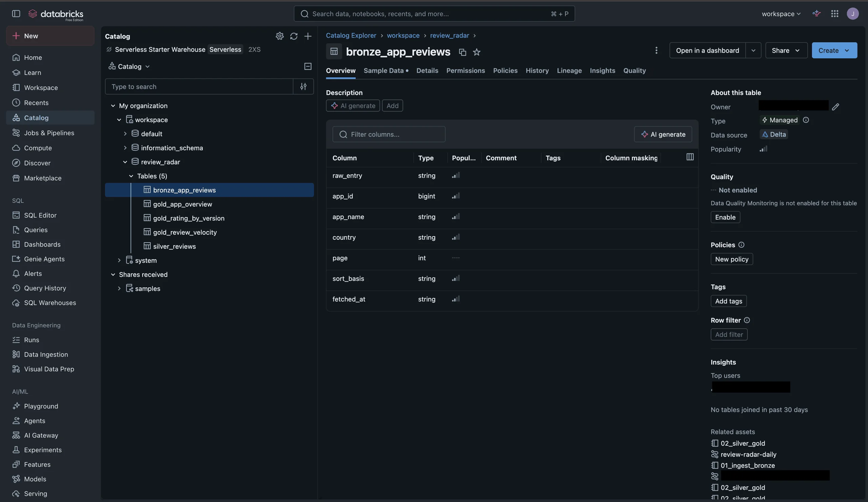Switch to the Lineage tab
The image size is (868, 502).
tap(569, 70)
